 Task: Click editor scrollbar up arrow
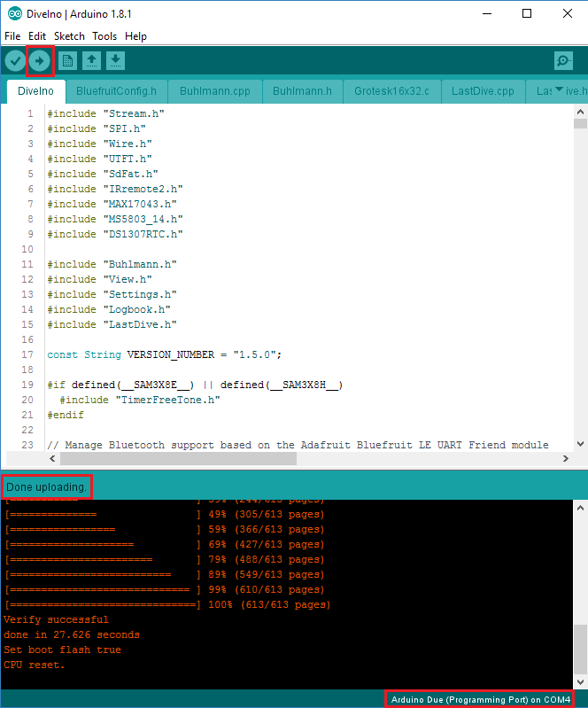tap(580, 112)
